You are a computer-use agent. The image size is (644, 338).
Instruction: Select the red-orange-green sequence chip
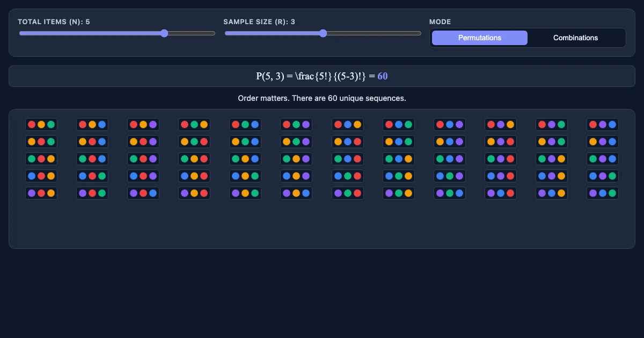41,124
